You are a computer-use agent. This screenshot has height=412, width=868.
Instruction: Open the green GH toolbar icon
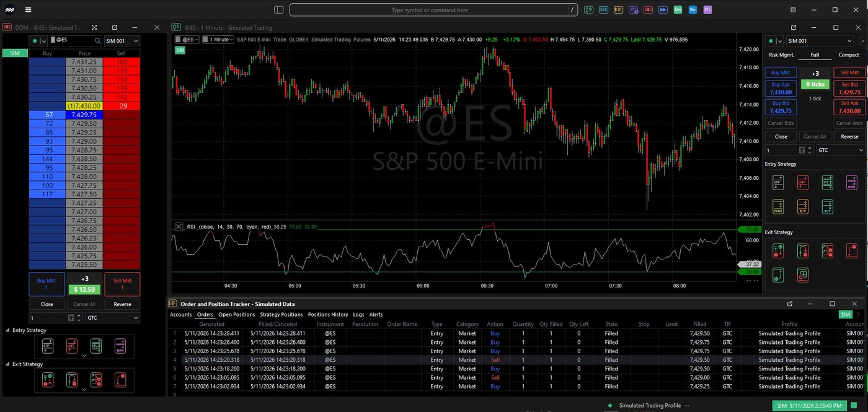(x=678, y=10)
